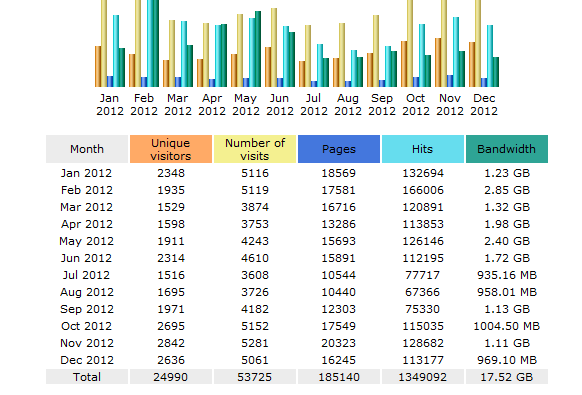The image size is (582, 395).
Task: Select Aug 2012 row month cell
Action: click(87, 292)
